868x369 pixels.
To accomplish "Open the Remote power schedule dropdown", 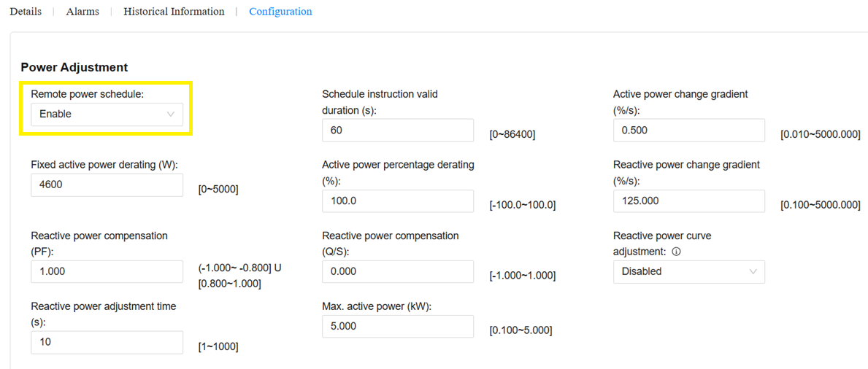I will coord(107,114).
